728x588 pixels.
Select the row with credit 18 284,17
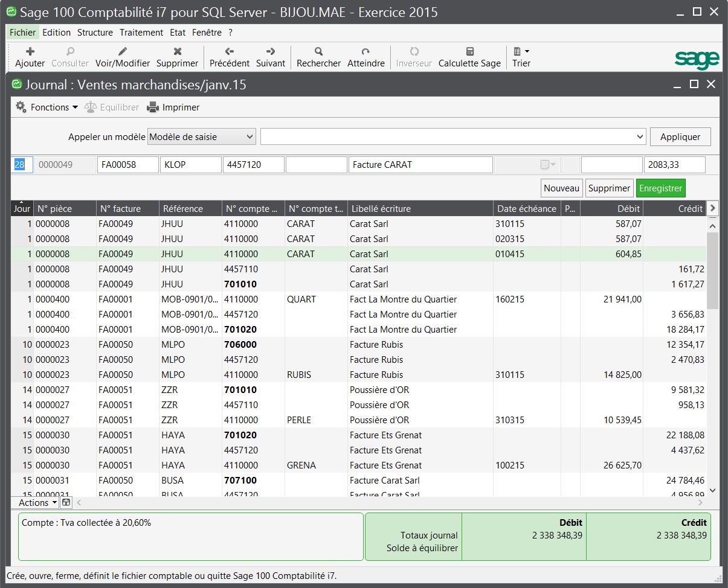pos(358,329)
